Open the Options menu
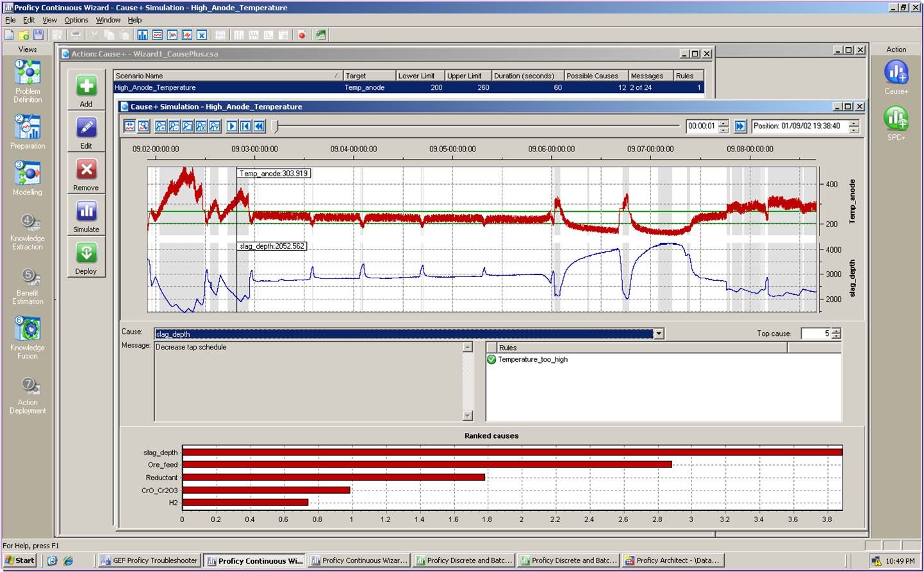Image resolution: width=924 pixels, height=572 pixels. pyautogui.click(x=76, y=20)
